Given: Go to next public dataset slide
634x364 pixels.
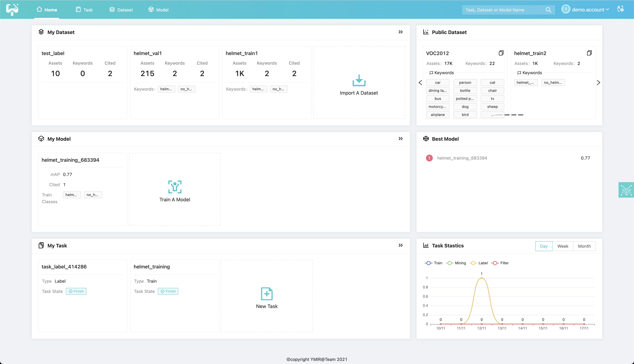Looking at the screenshot, I should [x=598, y=83].
